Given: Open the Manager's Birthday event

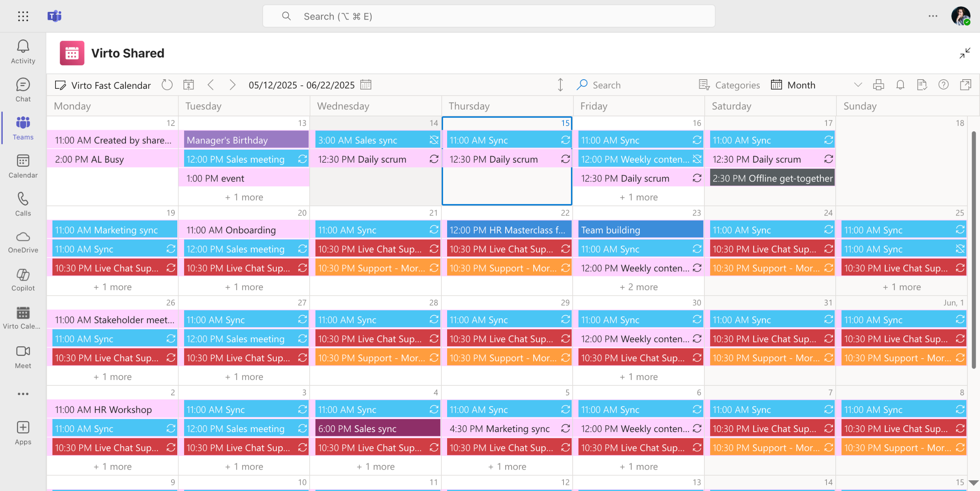Looking at the screenshot, I should 246,140.
